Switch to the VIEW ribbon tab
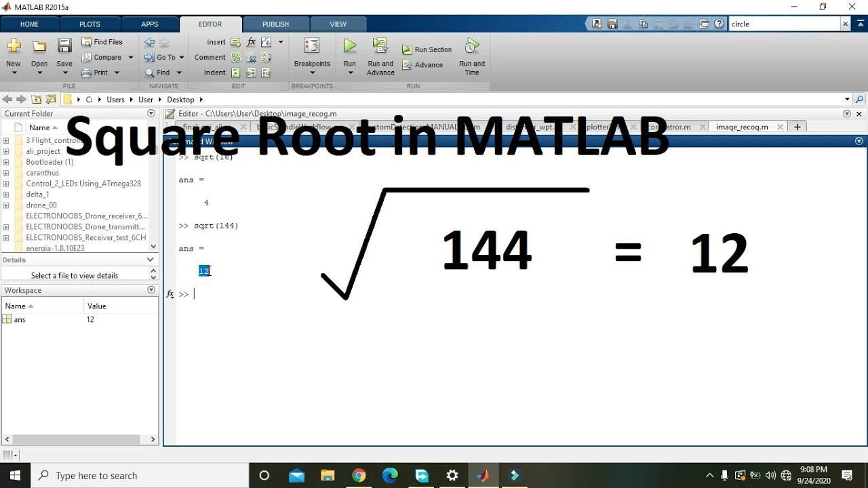The height and width of the screenshot is (488, 868). tap(338, 24)
